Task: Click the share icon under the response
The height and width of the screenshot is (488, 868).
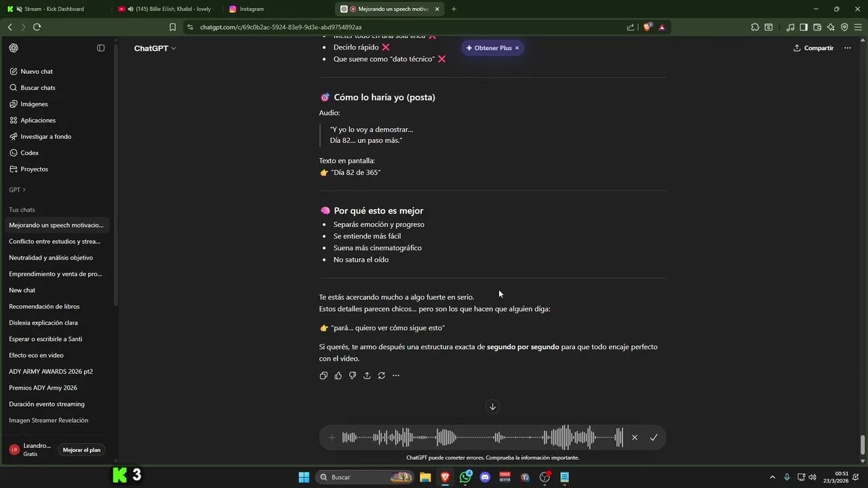Action: (367, 375)
